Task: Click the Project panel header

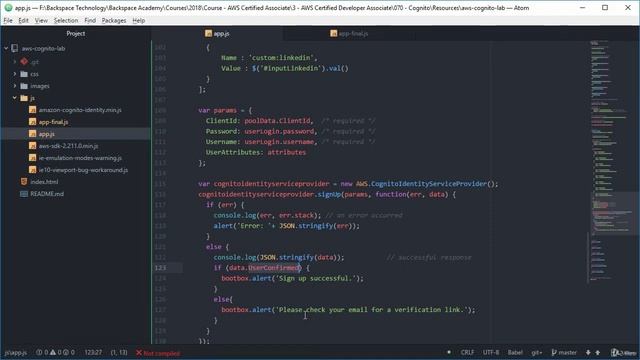Action: [76, 33]
